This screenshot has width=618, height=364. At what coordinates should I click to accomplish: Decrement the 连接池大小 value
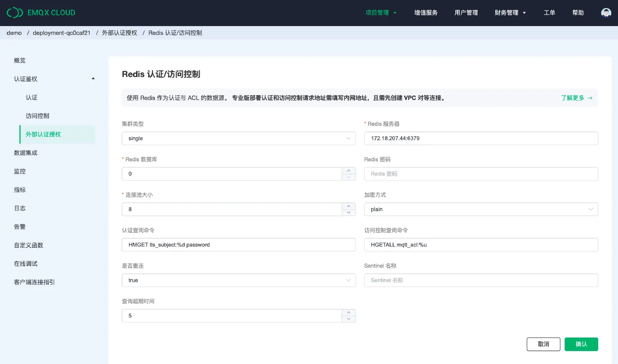tap(348, 212)
